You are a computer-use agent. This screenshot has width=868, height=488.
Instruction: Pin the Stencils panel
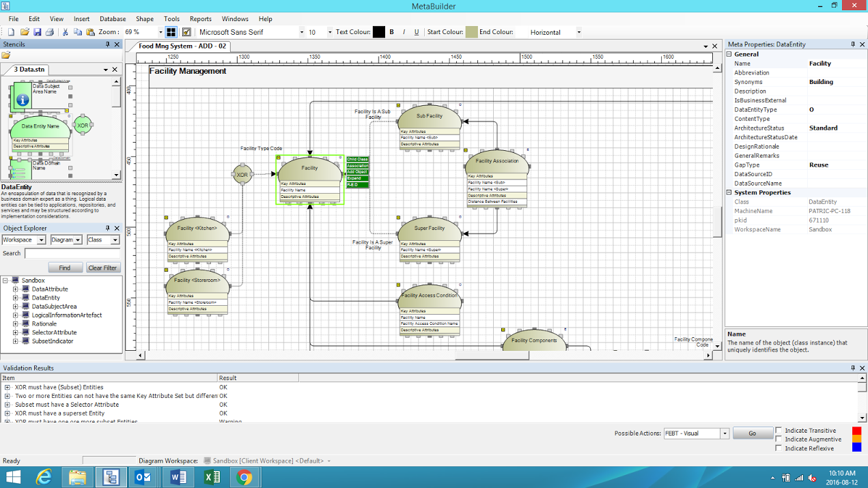pos(107,44)
